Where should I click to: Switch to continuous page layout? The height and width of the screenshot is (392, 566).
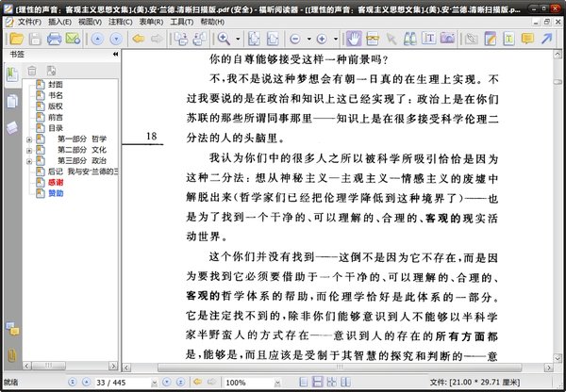point(318,382)
